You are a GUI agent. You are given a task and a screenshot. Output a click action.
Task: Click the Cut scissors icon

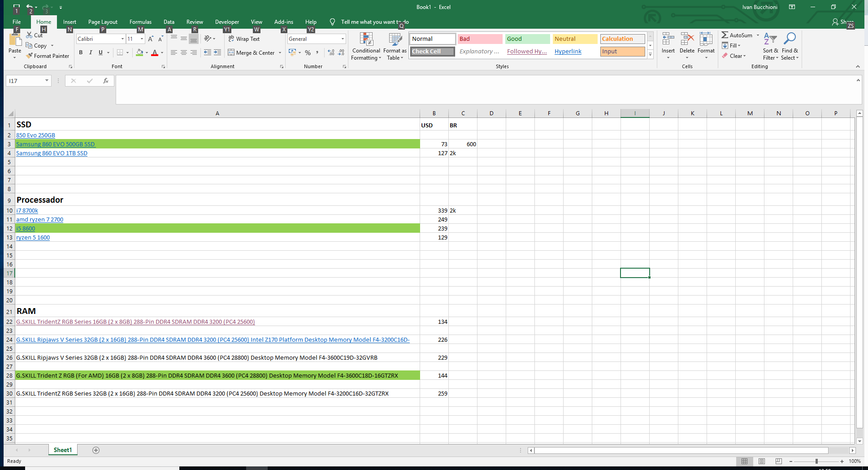click(29, 35)
